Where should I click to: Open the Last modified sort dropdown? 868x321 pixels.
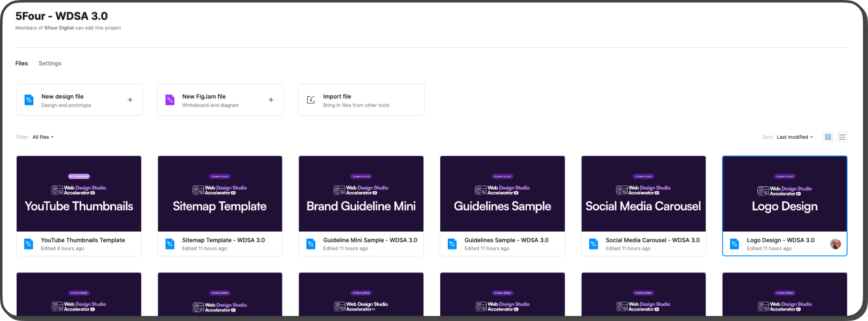coord(795,137)
